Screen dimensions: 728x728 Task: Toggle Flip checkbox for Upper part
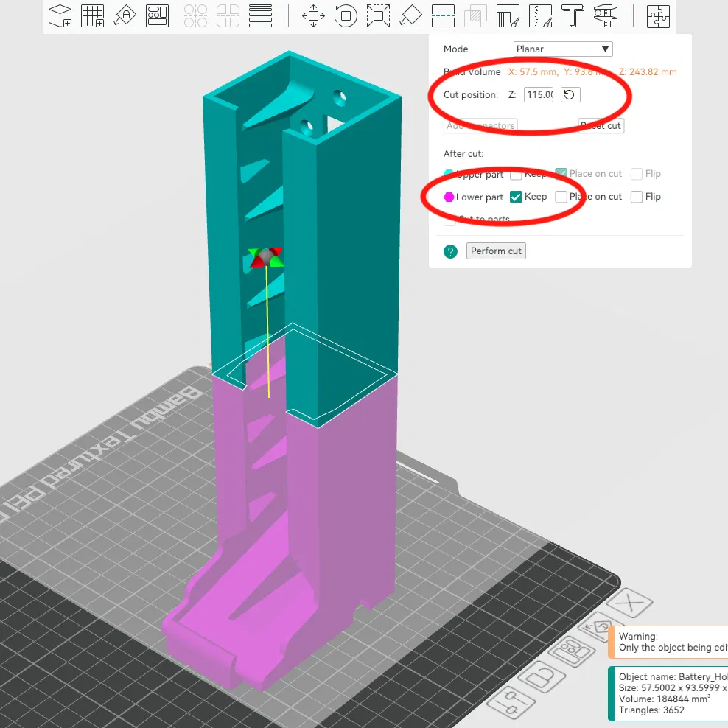point(637,174)
